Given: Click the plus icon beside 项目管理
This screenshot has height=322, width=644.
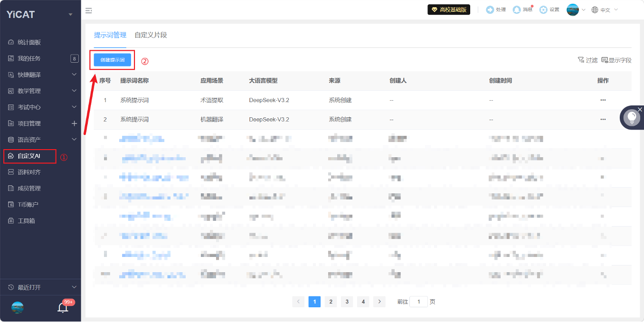Looking at the screenshot, I should click(74, 123).
